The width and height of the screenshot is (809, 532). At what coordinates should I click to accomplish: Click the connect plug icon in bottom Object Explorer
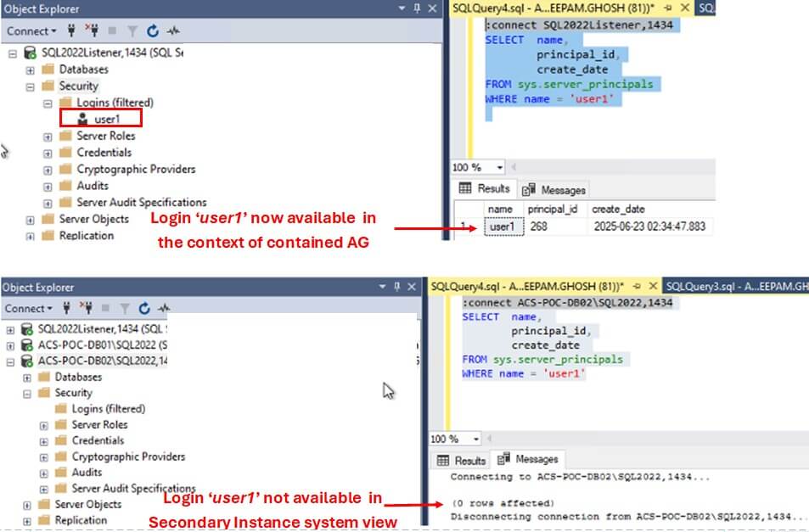pyautogui.click(x=66, y=308)
